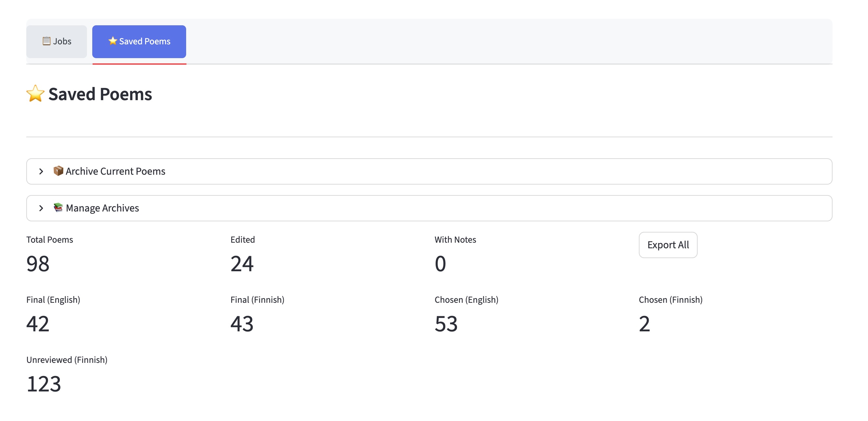The height and width of the screenshot is (421, 868).
Task: Open the Manage Archives label text
Action: (102, 208)
